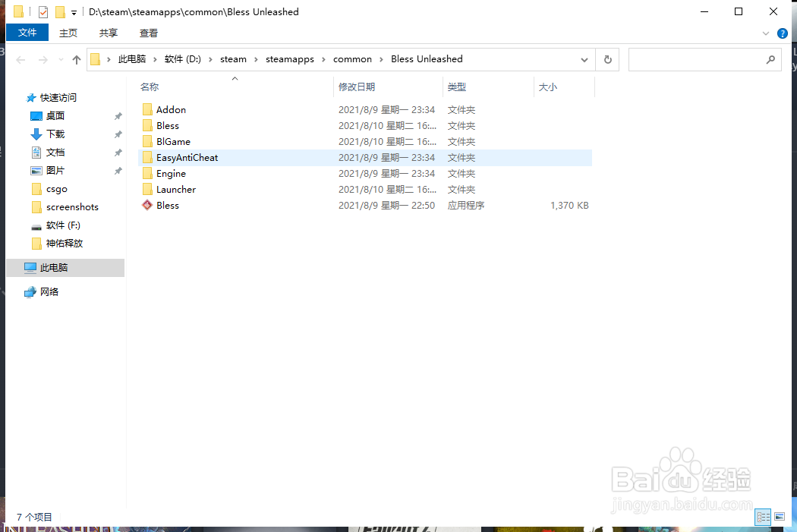
Task: Expand the ribbon with chevron
Action: pyautogui.click(x=765, y=33)
